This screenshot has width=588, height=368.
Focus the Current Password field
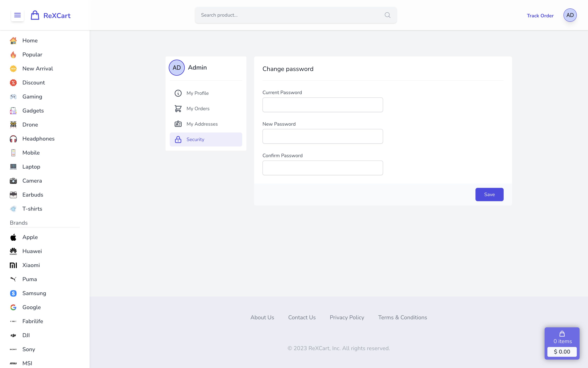point(323,105)
